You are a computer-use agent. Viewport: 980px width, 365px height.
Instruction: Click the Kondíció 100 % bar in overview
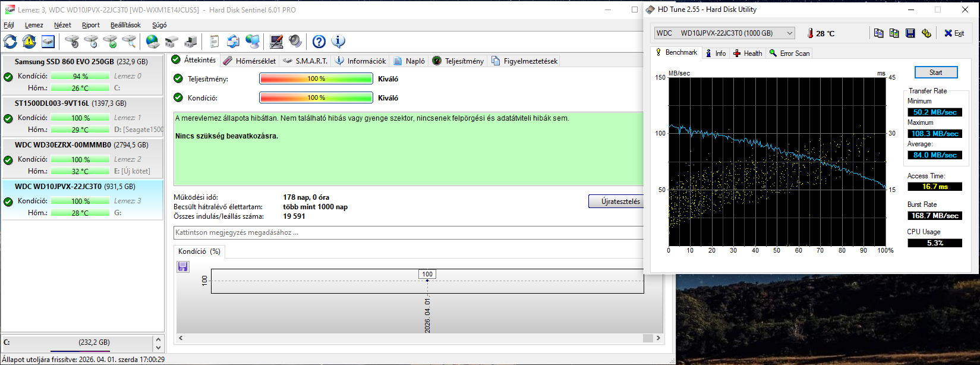point(316,97)
